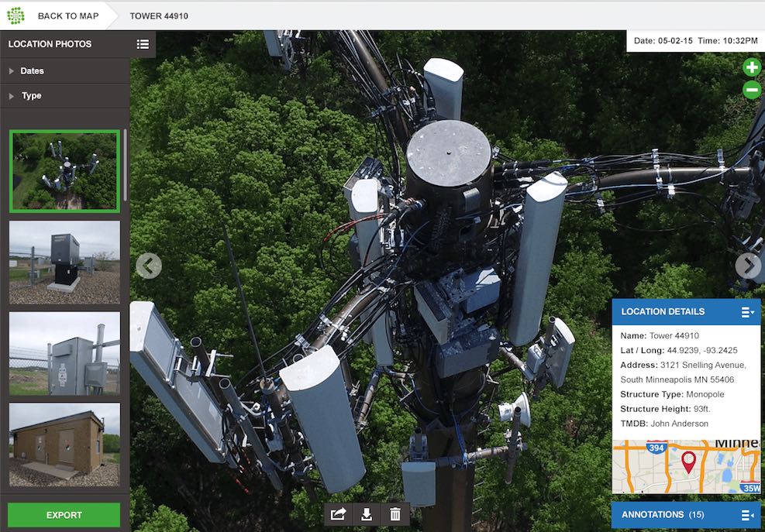Expand the Annotations panel

747,515
